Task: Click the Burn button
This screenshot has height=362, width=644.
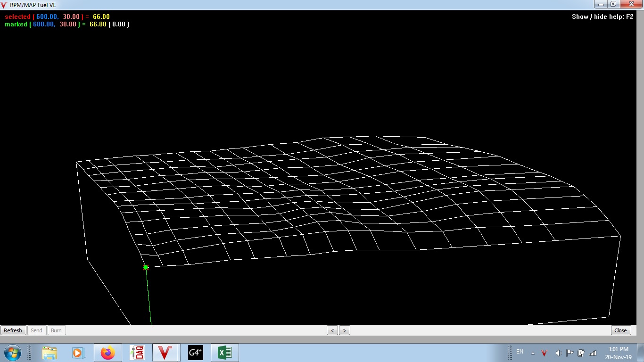Action: pyautogui.click(x=56, y=330)
